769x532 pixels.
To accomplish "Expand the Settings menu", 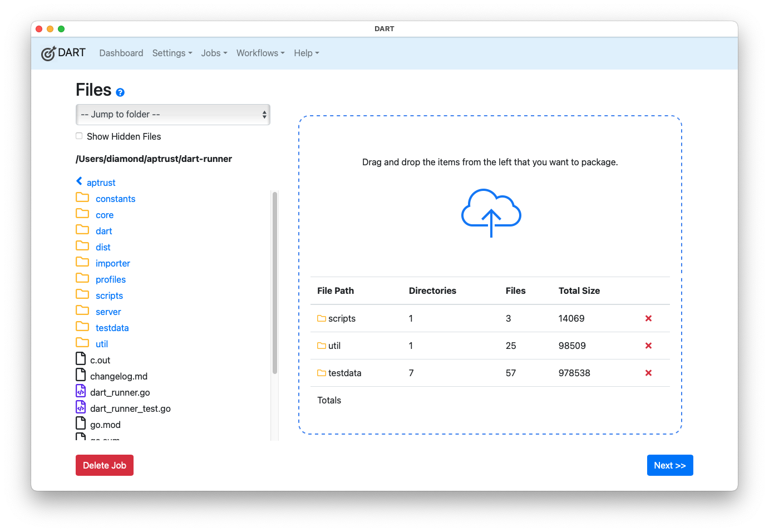I will pyautogui.click(x=172, y=53).
